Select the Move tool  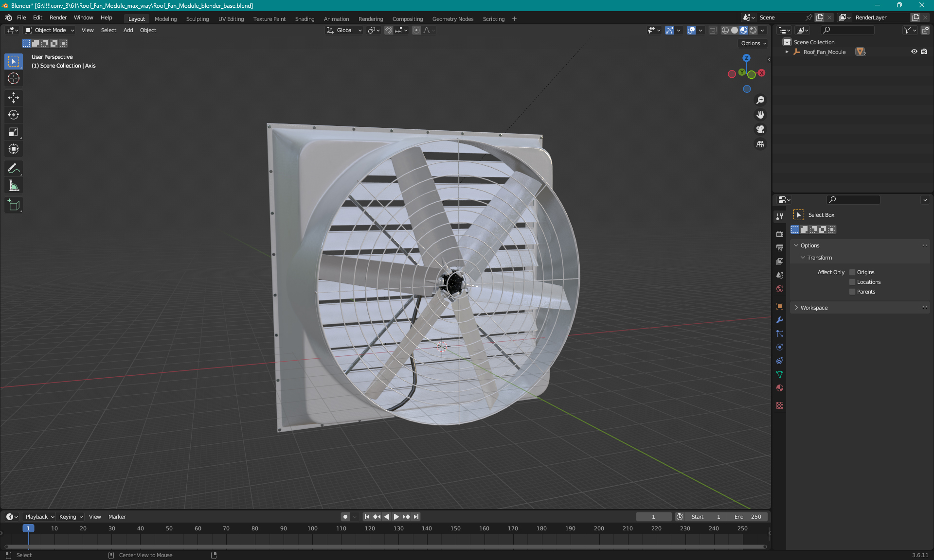pyautogui.click(x=14, y=98)
